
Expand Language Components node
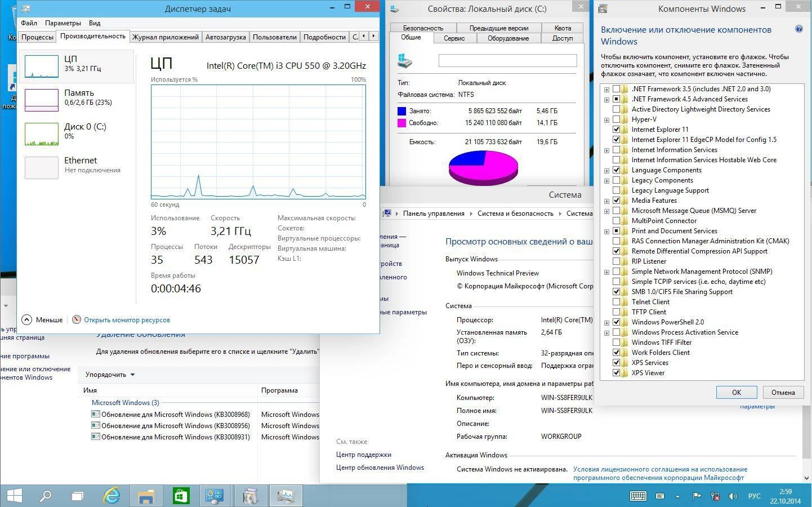point(606,170)
